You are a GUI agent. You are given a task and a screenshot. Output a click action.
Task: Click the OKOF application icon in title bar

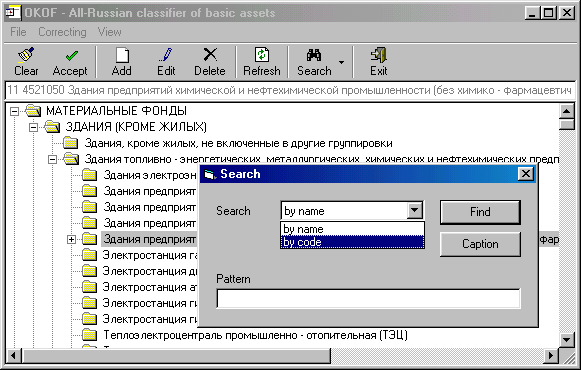13,13
